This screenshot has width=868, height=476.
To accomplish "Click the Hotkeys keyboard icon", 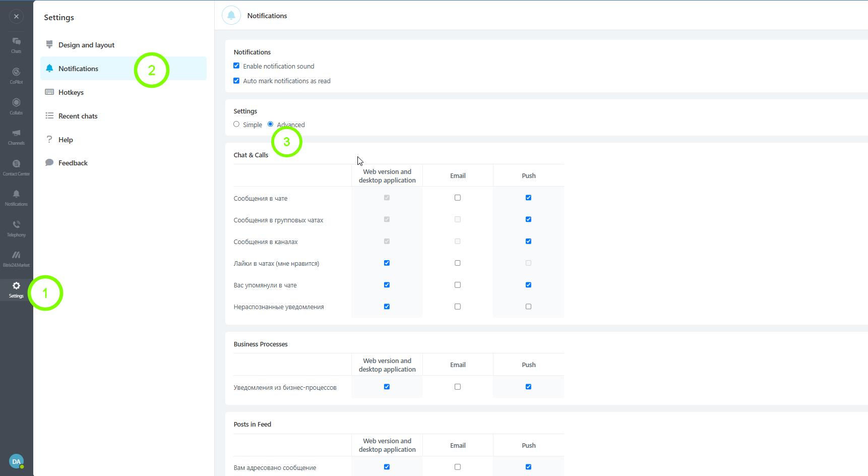I will click(x=49, y=92).
